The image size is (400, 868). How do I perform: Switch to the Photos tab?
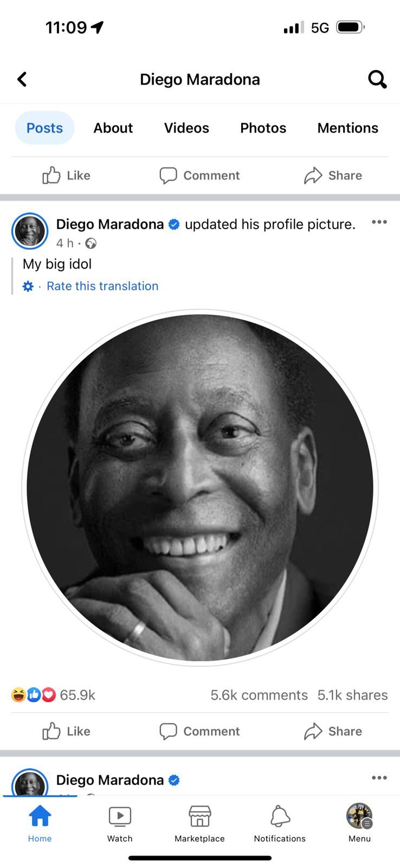pos(263,128)
